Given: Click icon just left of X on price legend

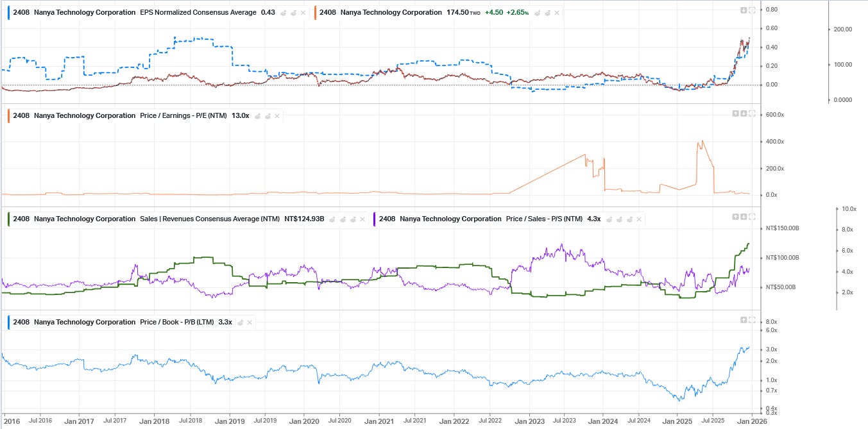Looking at the screenshot, I should pos(547,12).
